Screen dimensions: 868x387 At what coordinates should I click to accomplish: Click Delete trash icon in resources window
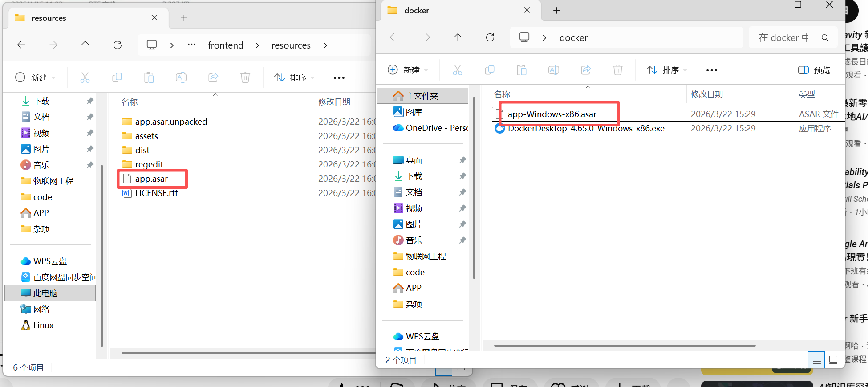click(x=245, y=77)
